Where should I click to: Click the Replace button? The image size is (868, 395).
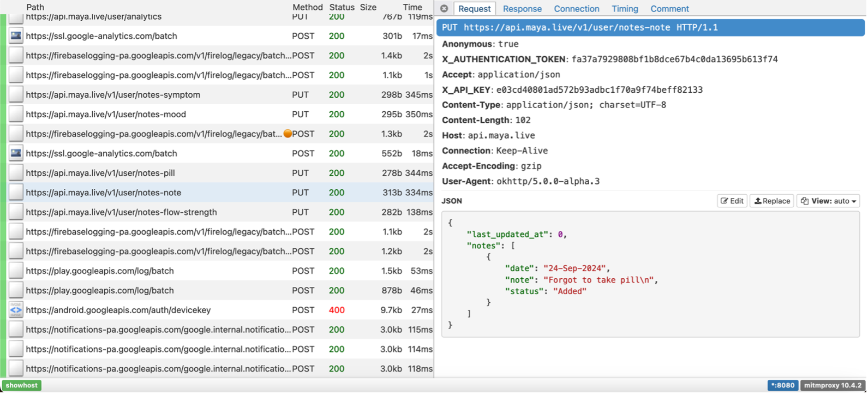click(771, 201)
